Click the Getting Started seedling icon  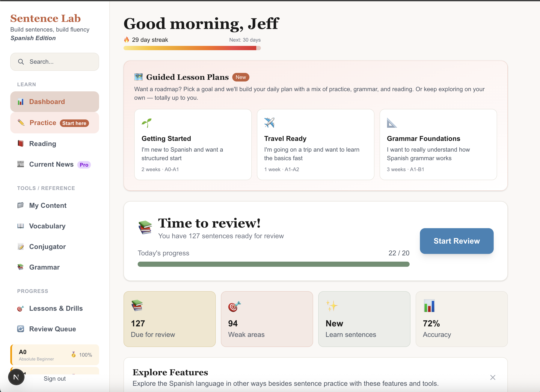147,123
